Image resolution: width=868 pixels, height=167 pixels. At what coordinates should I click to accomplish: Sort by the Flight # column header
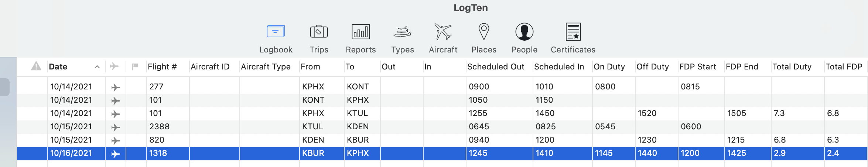click(162, 67)
